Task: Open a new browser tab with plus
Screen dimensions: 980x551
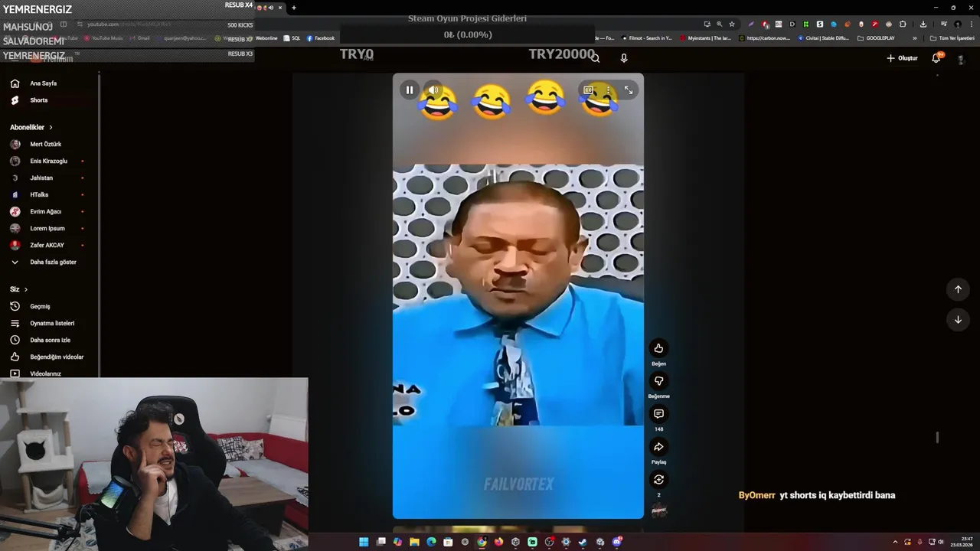Action: [x=294, y=8]
